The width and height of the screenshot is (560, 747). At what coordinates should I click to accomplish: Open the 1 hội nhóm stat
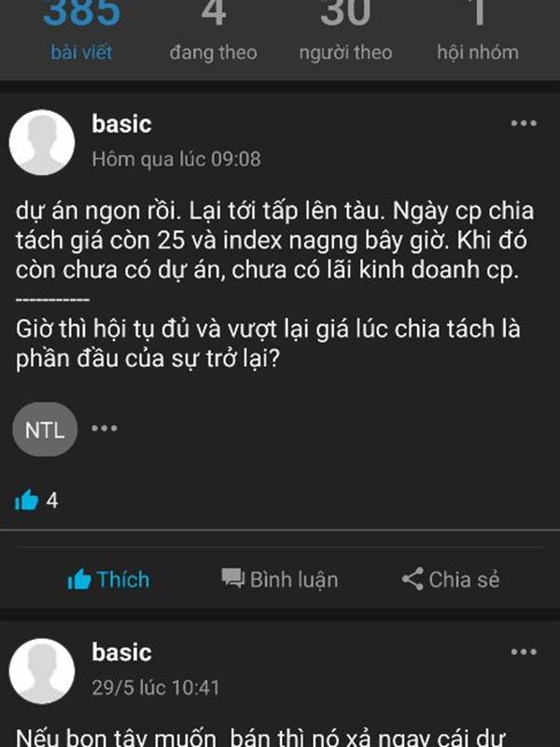point(478,32)
